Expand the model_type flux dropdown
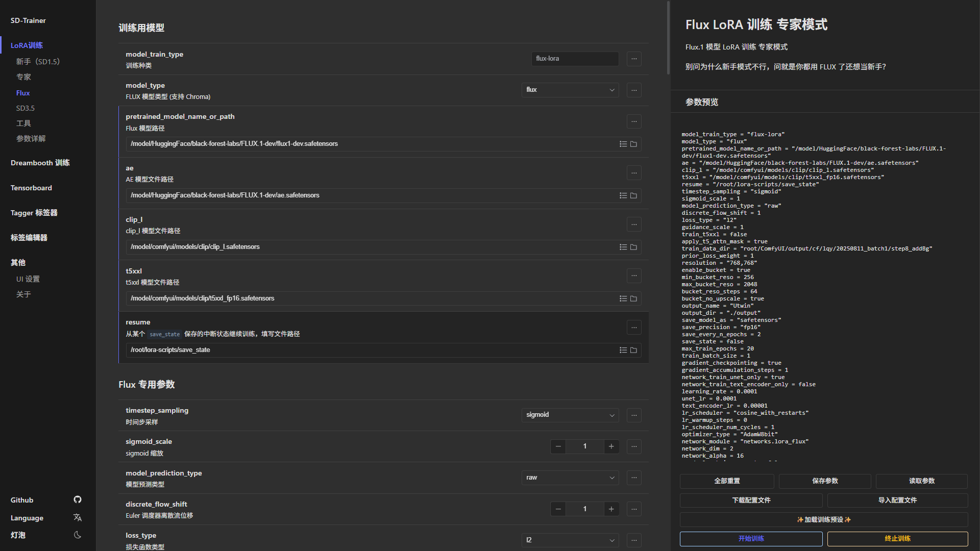 coord(570,90)
